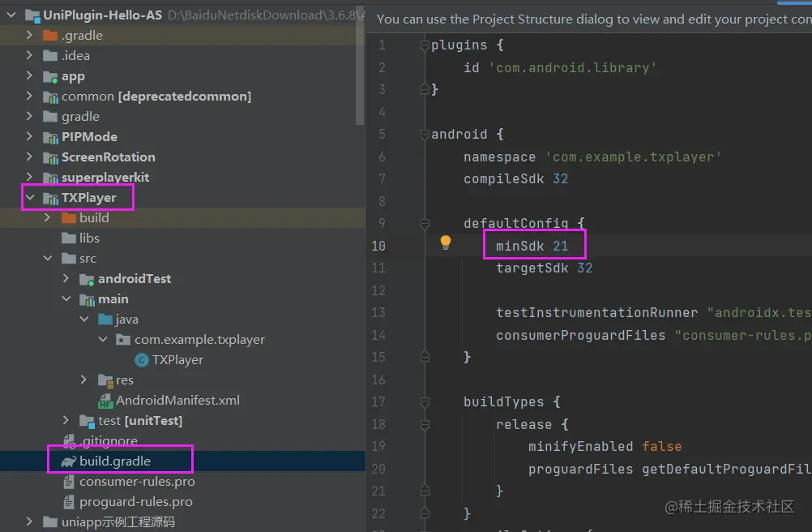
Task: Expand the test [unitTest] folder
Action: click(x=66, y=420)
